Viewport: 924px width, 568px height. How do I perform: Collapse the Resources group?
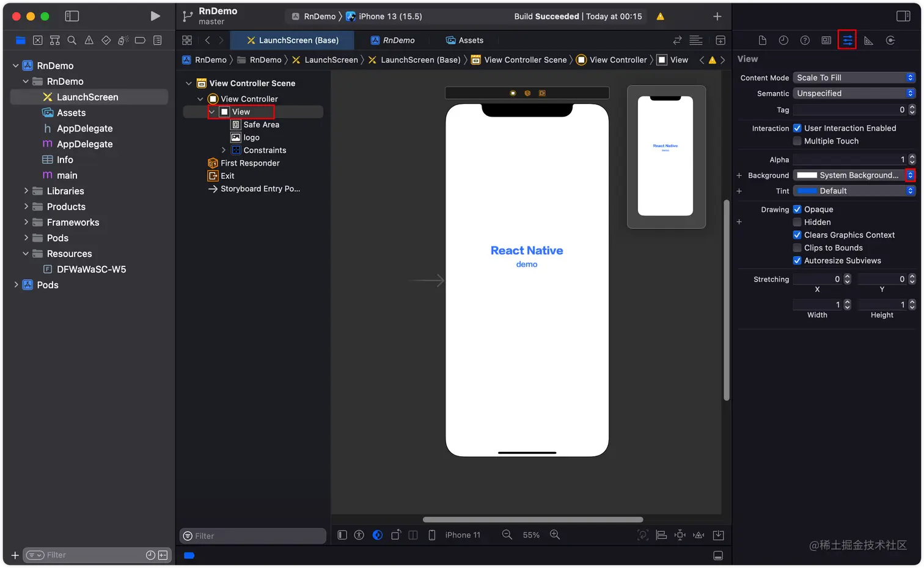[26, 253]
